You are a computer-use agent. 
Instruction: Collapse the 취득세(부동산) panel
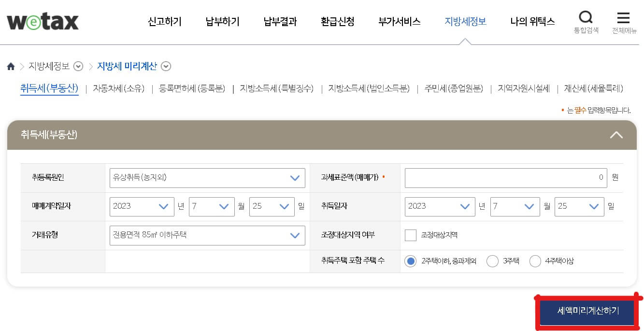(616, 135)
